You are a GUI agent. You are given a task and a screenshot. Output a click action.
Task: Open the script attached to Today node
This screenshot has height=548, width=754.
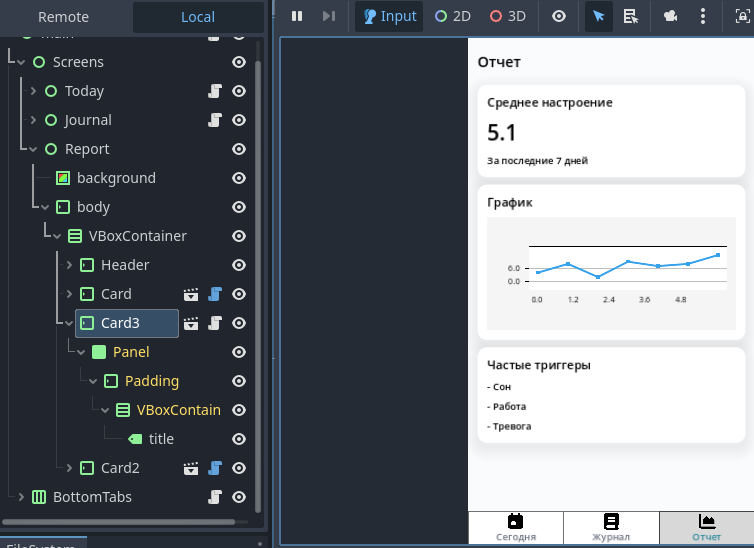(214, 91)
